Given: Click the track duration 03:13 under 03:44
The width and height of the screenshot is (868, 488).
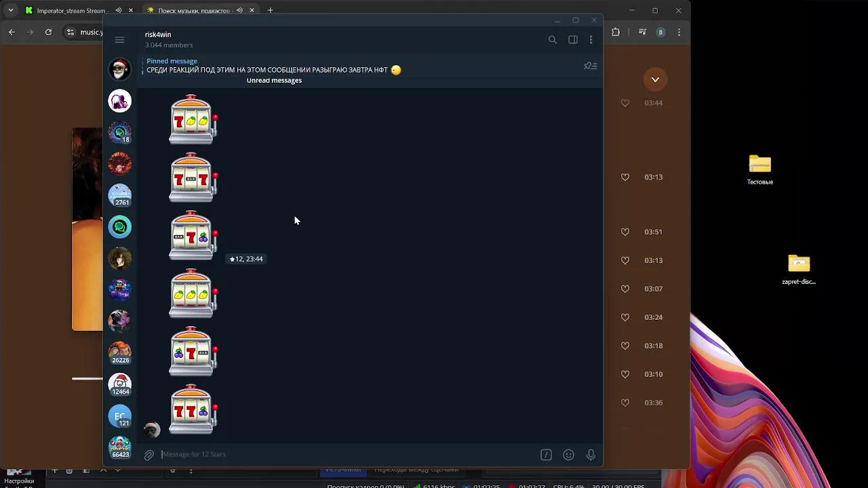Looking at the screenshot, I should click(653, 177).
